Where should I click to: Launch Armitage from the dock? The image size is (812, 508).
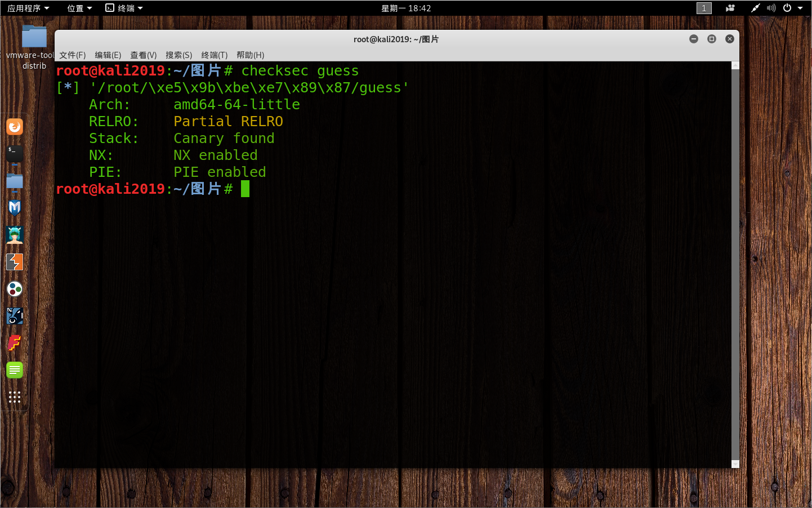coord(14,235)
